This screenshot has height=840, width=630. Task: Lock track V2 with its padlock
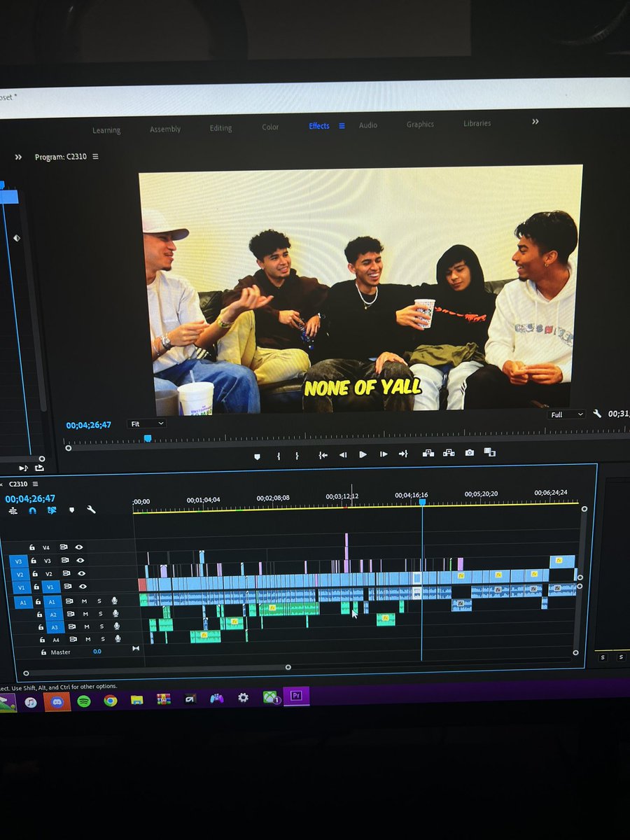click(35, 574)
